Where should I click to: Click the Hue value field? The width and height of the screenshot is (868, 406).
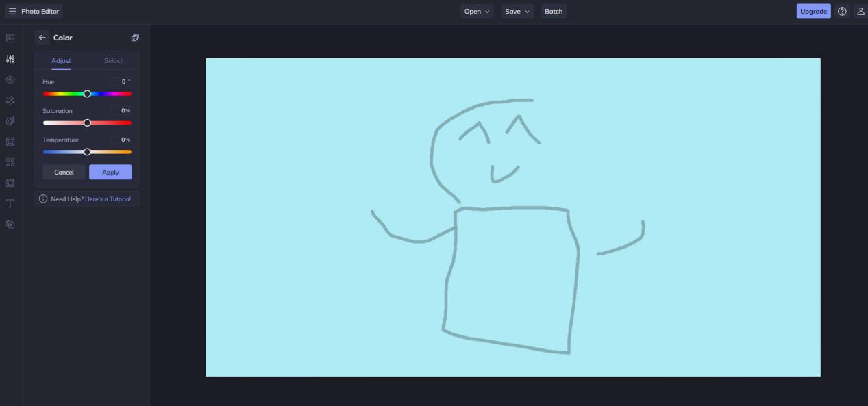point(121,81)
